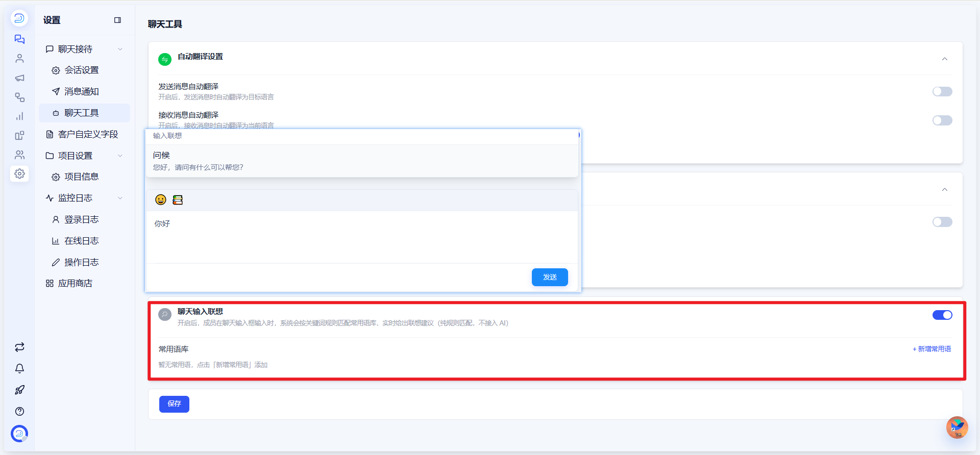Open the chat conversations icon in left rail

pyautogui.click(x=19, y=39)
